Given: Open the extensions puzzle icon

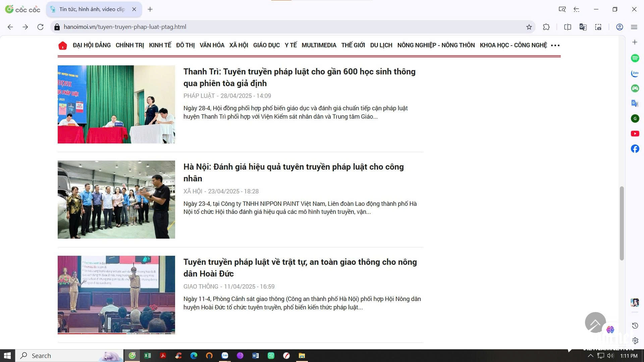Looking at the screenshot, I should pos(546,27).
